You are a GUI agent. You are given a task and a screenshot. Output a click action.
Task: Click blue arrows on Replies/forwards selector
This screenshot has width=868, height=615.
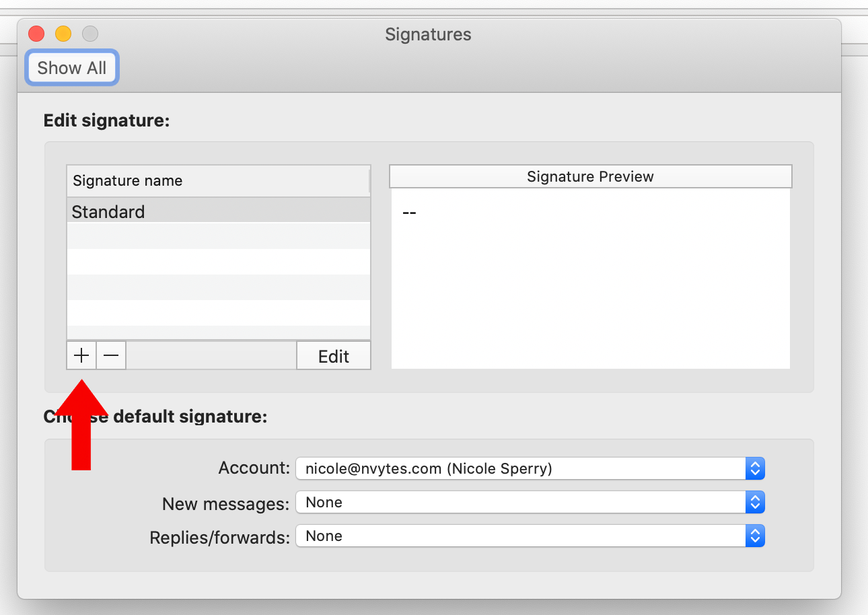click(755, 536)
